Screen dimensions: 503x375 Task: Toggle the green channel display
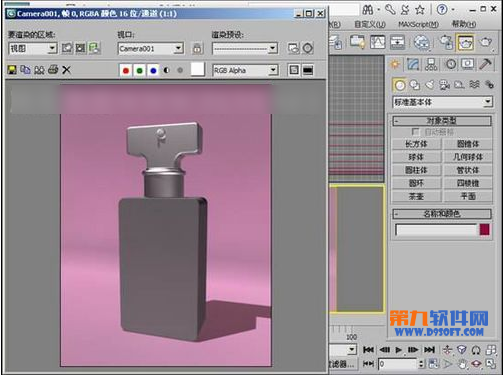139,70
